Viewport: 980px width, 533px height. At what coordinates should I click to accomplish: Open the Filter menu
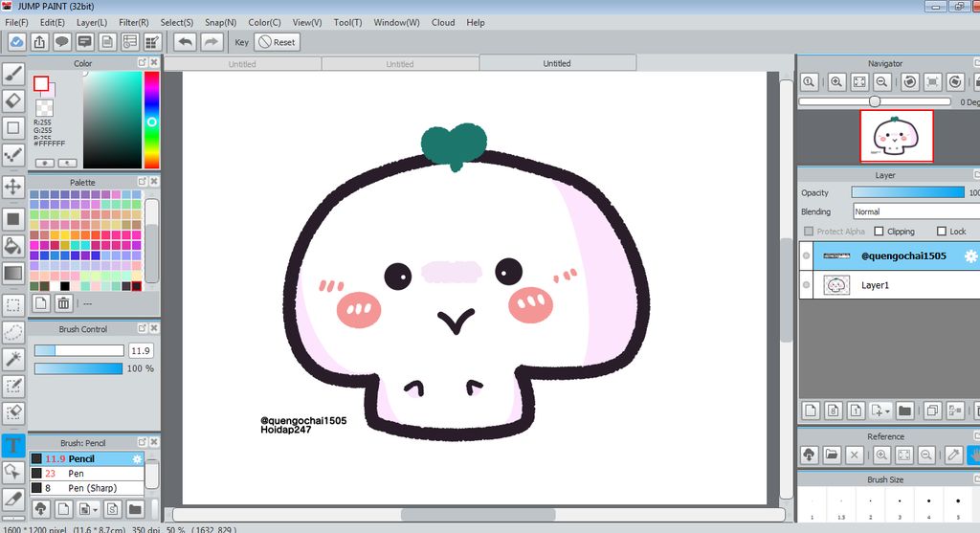134,23
